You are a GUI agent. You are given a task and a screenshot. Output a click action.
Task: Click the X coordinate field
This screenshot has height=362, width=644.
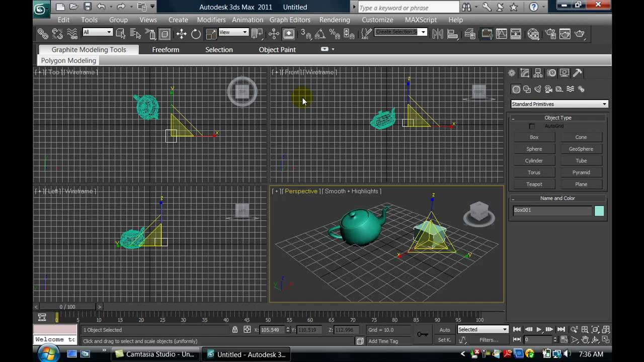272,330
